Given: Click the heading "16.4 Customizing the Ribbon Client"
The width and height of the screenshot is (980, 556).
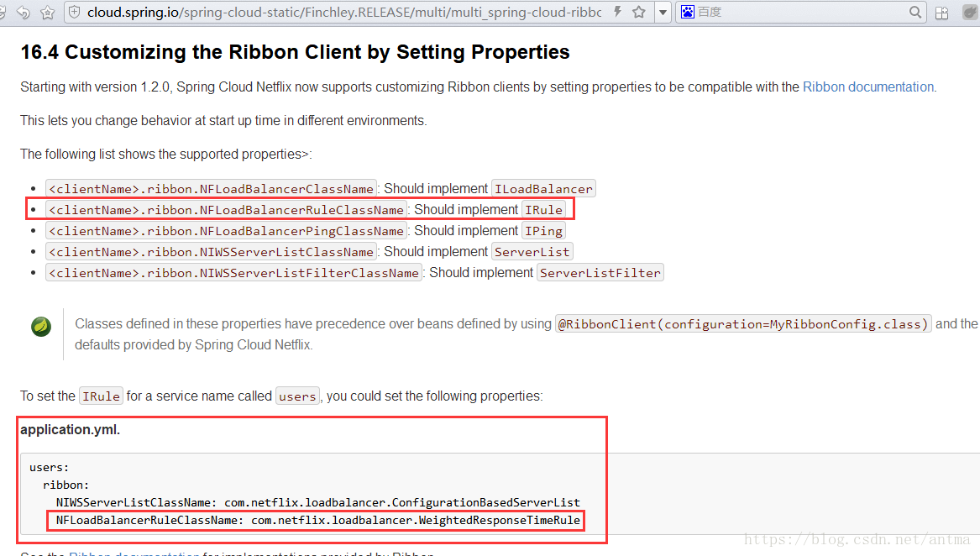Looking at the screenshot, I should [295, 52].
